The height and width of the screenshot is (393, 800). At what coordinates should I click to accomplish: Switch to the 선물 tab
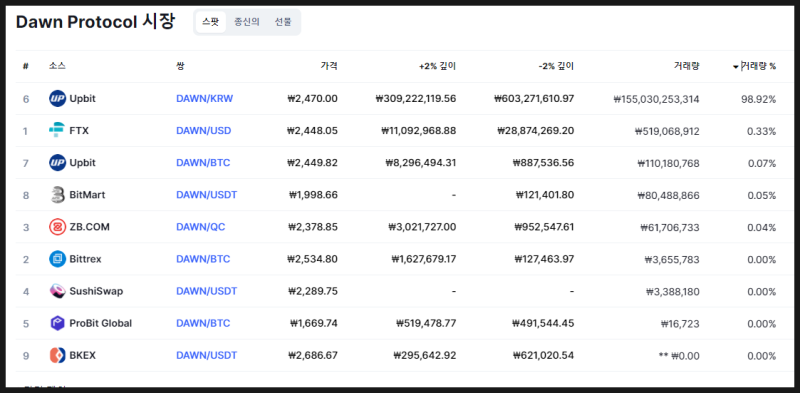(283, 22)
